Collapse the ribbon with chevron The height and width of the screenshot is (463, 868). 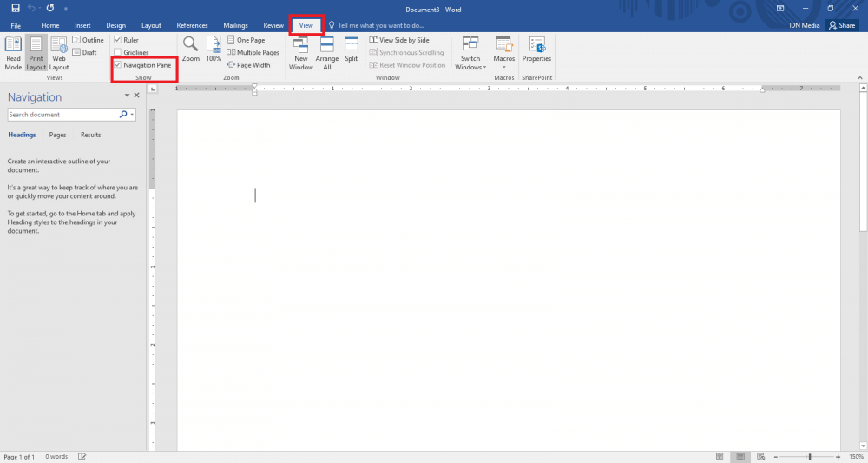(859, 77)
